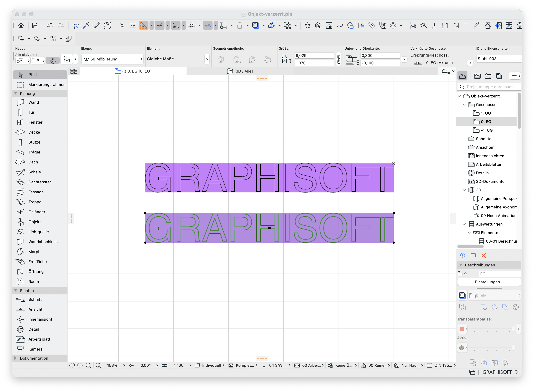Collapse the Sichten toolbox section

(x=16, y=290)
